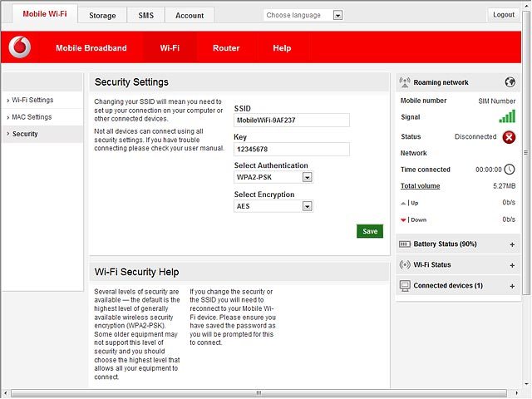Click the red download arrow icon
The width and height of the screenshot is (532, 399).
pos(403,220)
